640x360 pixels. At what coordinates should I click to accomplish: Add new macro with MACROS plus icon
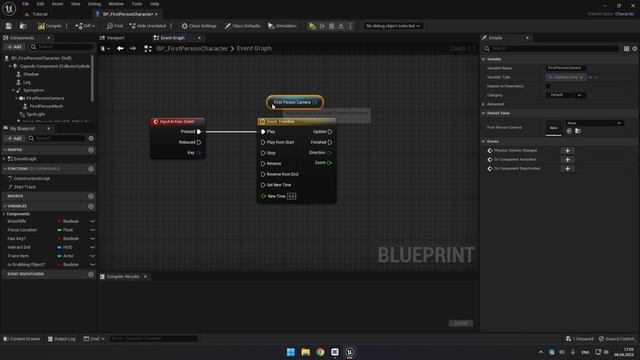pyautogui.click(x=91, y=196)
